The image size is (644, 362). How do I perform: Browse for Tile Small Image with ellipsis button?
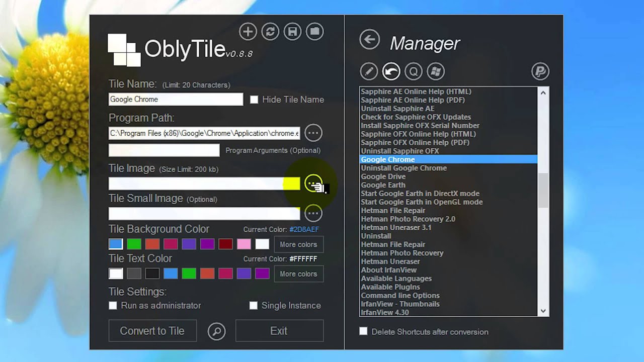click(313, 214)
